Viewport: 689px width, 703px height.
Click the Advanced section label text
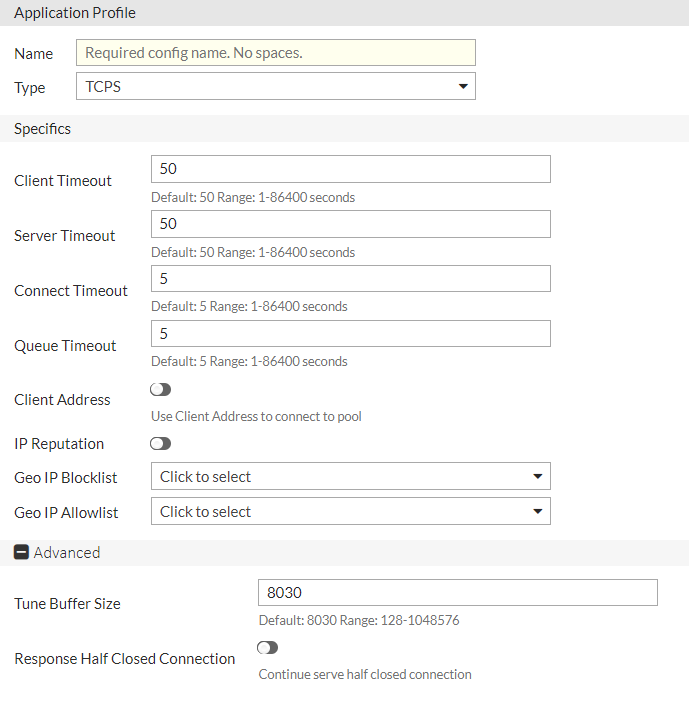click(x=67, y=552)
